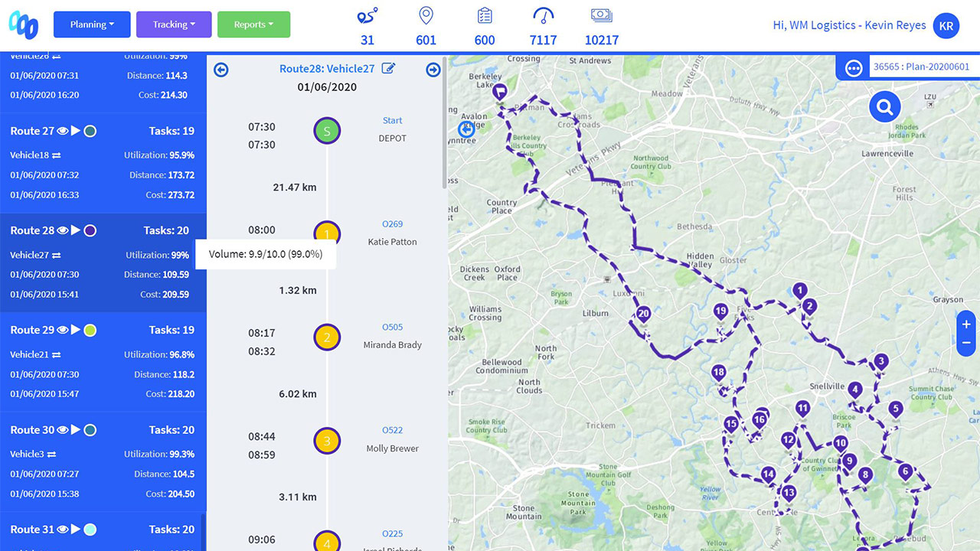Click Route 31 light cyan color swatch

[90, 530]
